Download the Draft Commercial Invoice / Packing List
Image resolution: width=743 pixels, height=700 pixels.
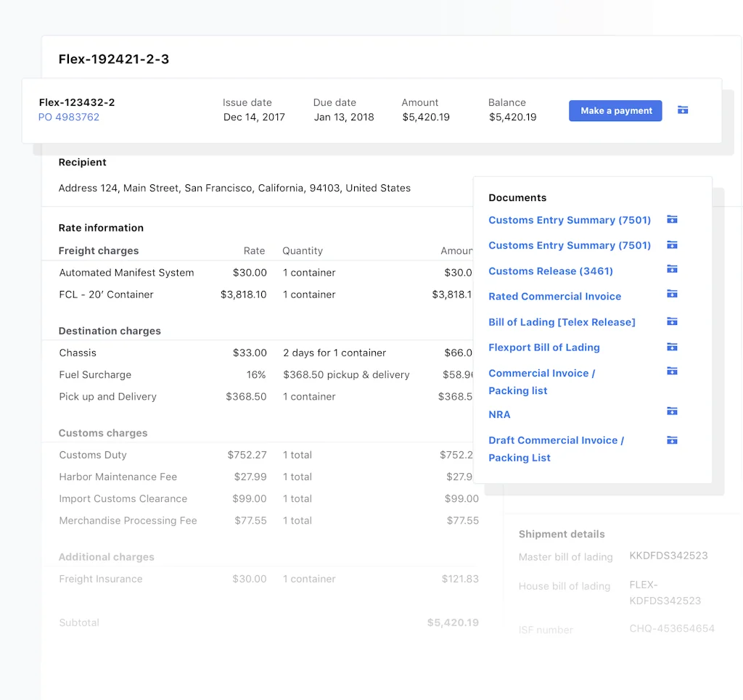672,440
